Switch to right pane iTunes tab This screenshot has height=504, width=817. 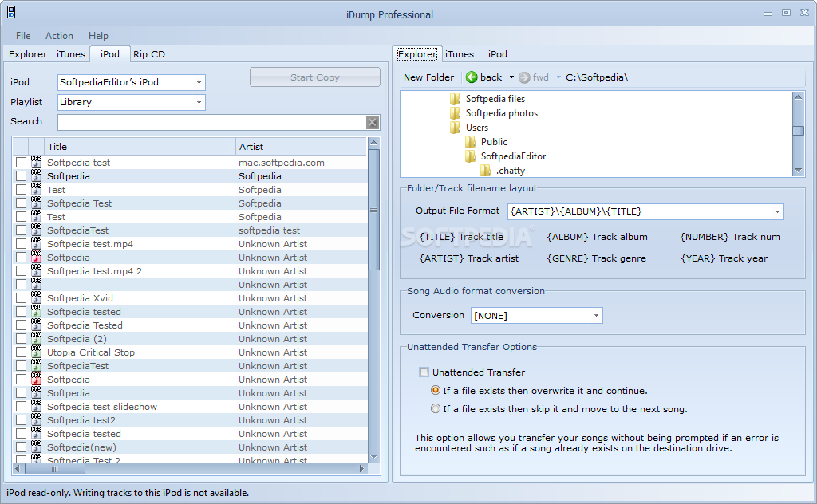pos(460,54)
